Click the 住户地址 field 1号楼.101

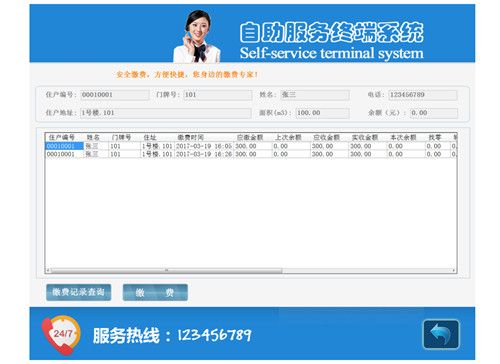(x=166, y=113)
